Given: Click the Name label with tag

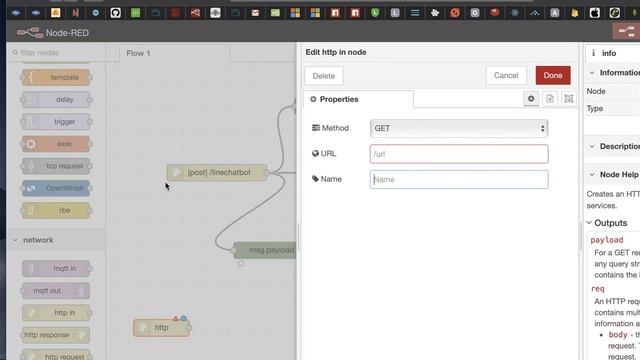Looking at the screenshot, I should [327, 179].
